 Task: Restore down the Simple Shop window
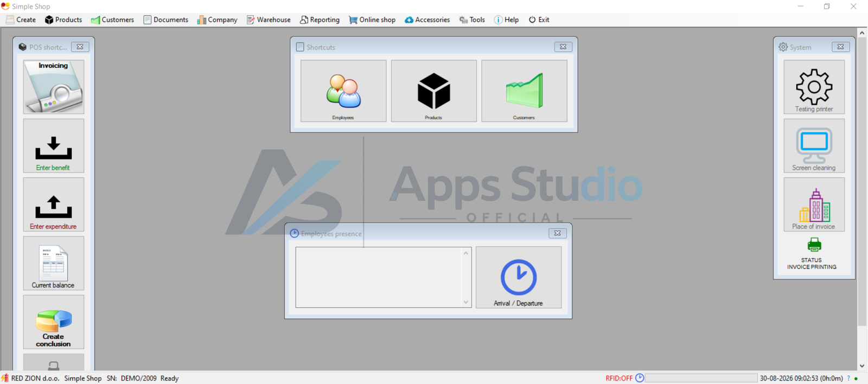coord(827,6)
